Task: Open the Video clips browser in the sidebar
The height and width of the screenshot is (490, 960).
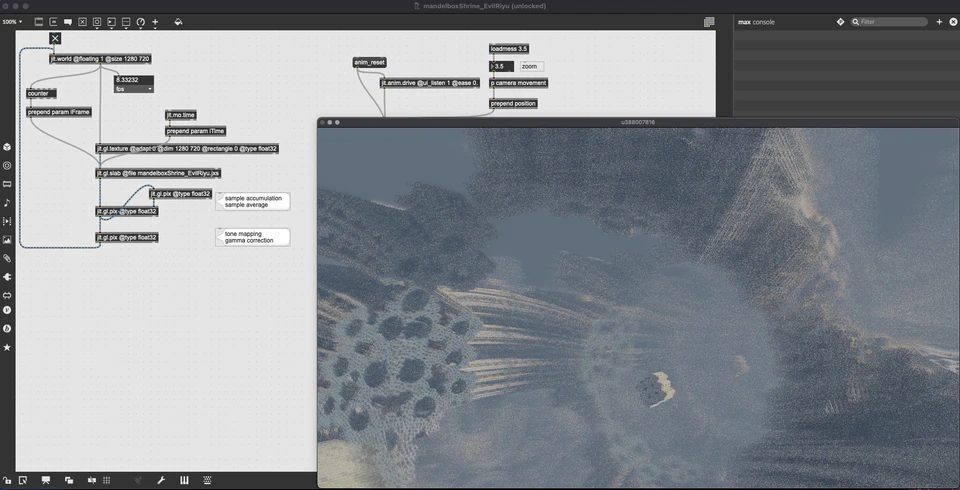Action: coord(7,221)
